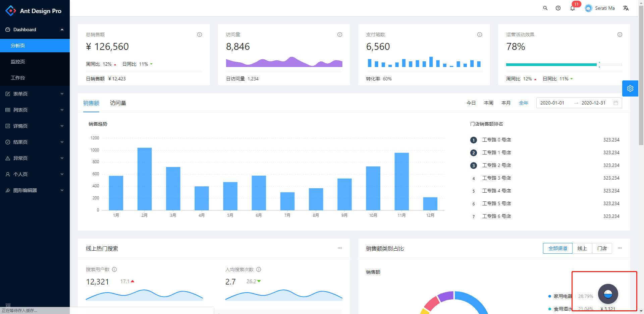Open the search icon in top bar
This screenshot has width=644, height=314.
545,8
